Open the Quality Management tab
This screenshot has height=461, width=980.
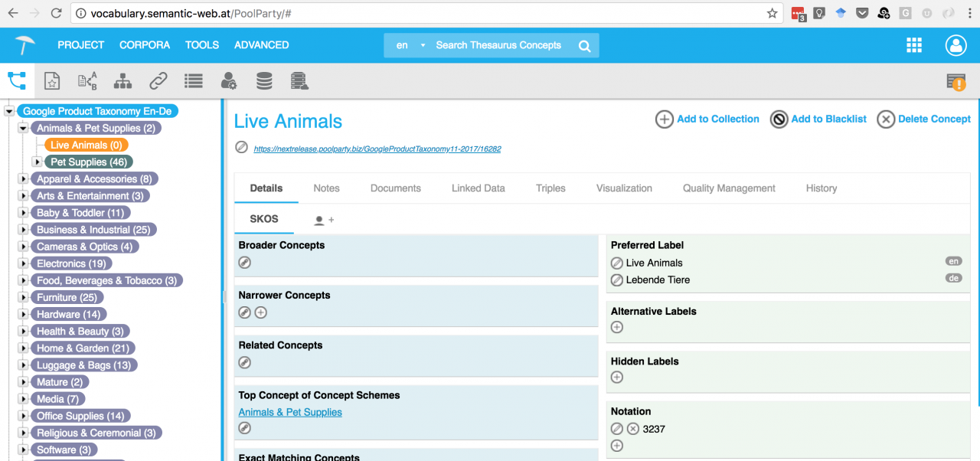(x=729, y=188)
